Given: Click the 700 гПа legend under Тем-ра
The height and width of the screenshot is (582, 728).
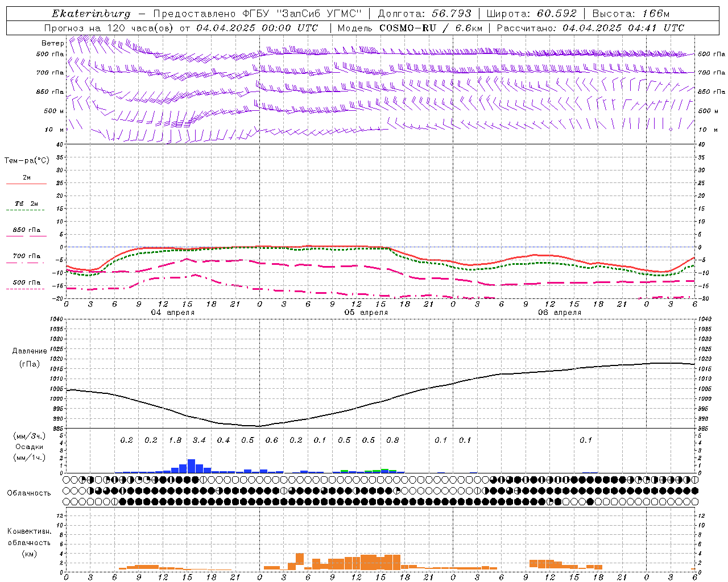Looking at the screenshot, I should point(27,256).
